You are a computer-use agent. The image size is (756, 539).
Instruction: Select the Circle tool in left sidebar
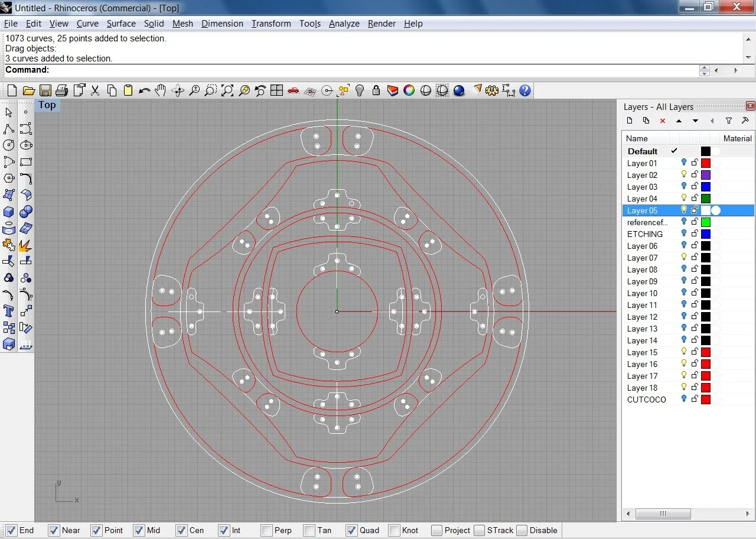(9, 145)
